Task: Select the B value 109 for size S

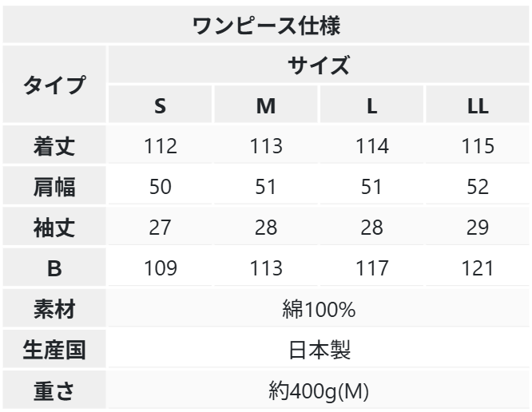Action: (160, 268)
